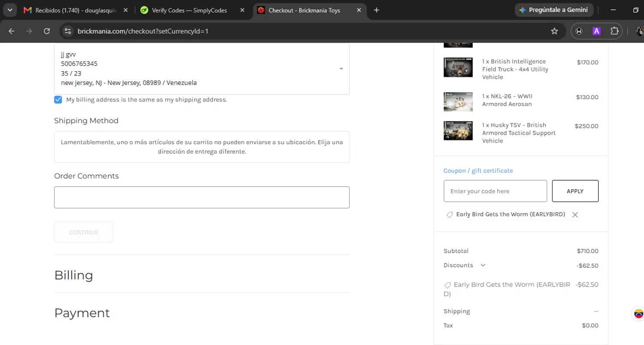The height and width of the screenshot is (345, 644).
Task: Click the shipping unavailable error message
Action: (x=202, y=147)
